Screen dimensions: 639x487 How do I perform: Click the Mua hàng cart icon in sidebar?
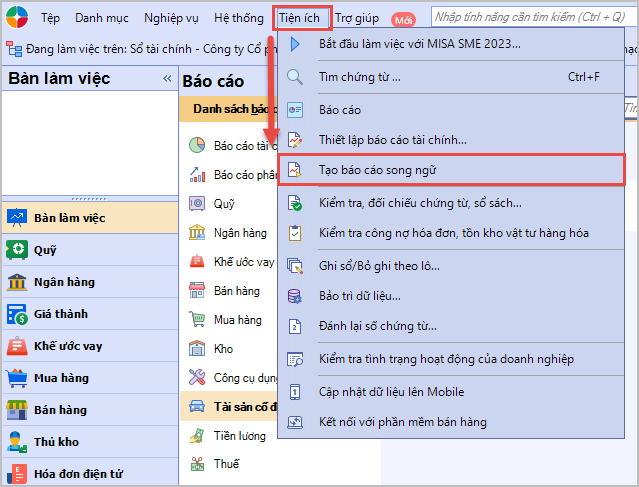pos(17,378)
